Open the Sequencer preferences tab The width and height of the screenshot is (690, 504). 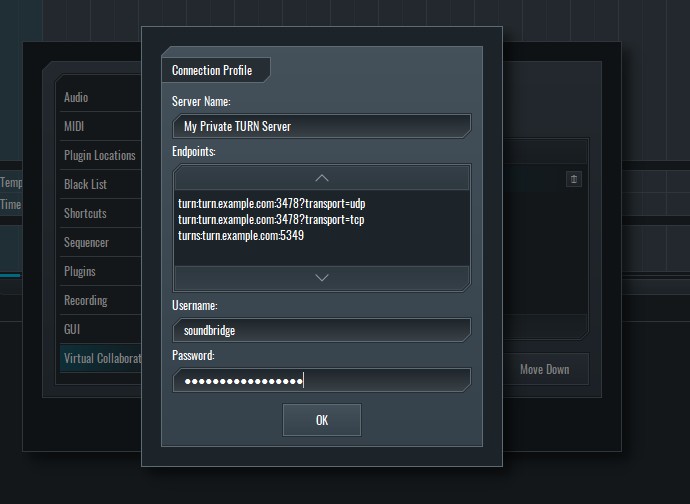point(100,243)
